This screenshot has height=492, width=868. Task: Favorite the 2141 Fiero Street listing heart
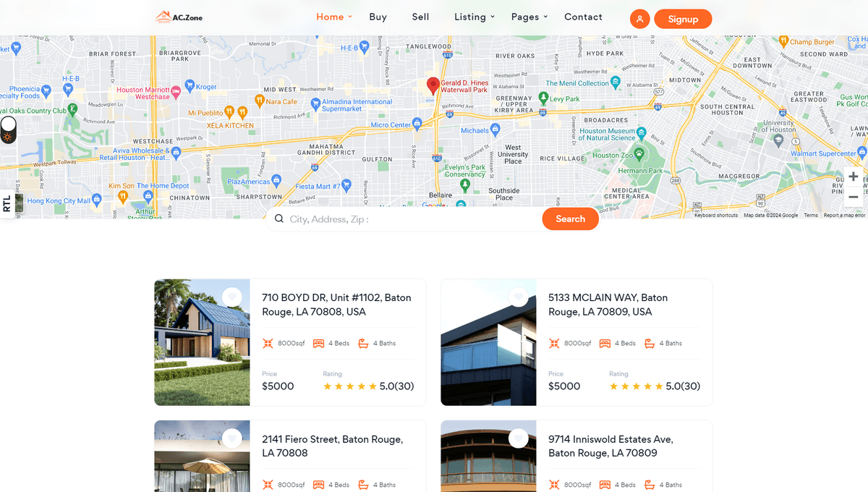click(x=231, y=438)
